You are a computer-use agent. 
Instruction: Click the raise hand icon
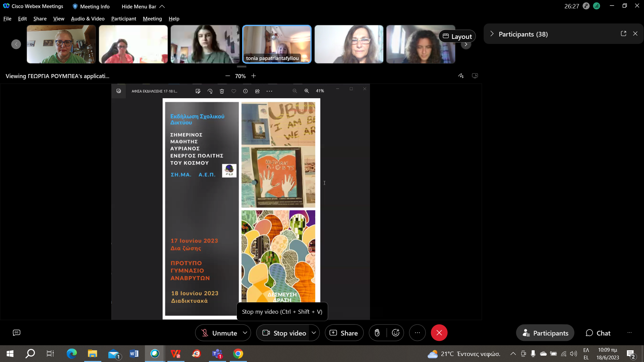377,333
